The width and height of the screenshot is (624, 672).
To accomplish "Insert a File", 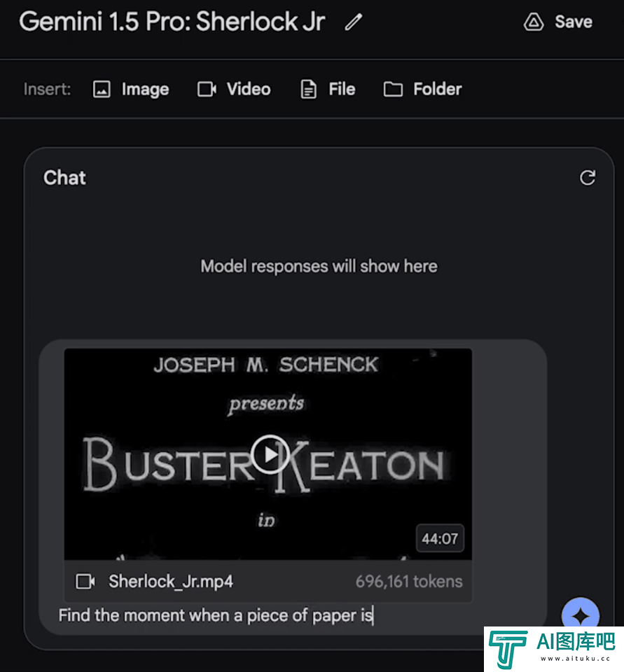I will pyautogui.click(x=328, y=89).
